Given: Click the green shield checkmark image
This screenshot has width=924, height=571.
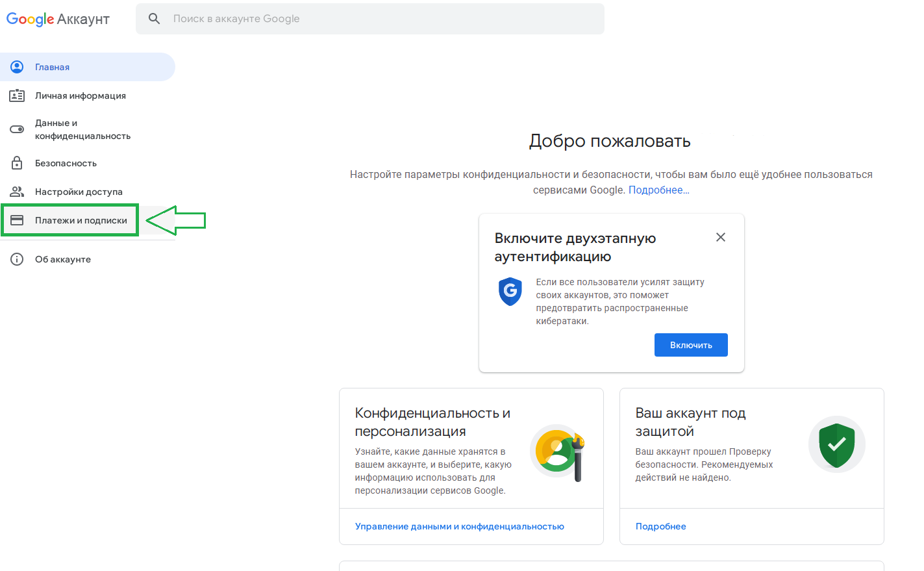Looking at the screenshot, I should pos(837,444).
